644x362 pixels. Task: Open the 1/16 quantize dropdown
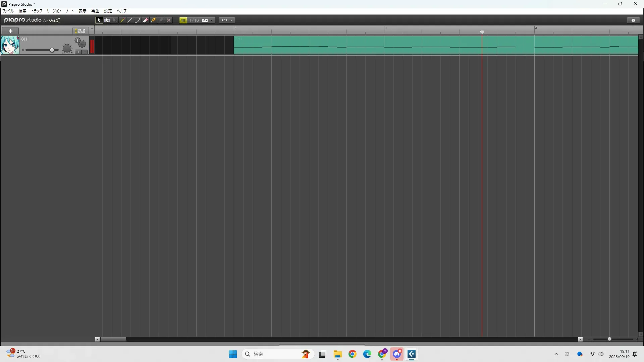tap(211, 20)
